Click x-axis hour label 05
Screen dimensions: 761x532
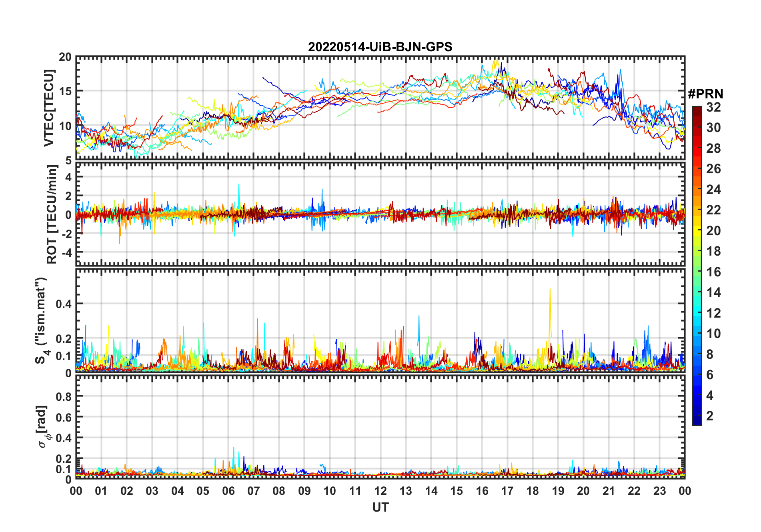203,491
